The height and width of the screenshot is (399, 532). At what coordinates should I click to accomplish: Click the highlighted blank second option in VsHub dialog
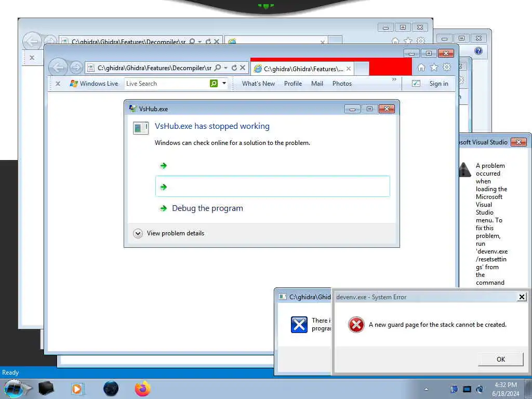click(x=272, y=187)
